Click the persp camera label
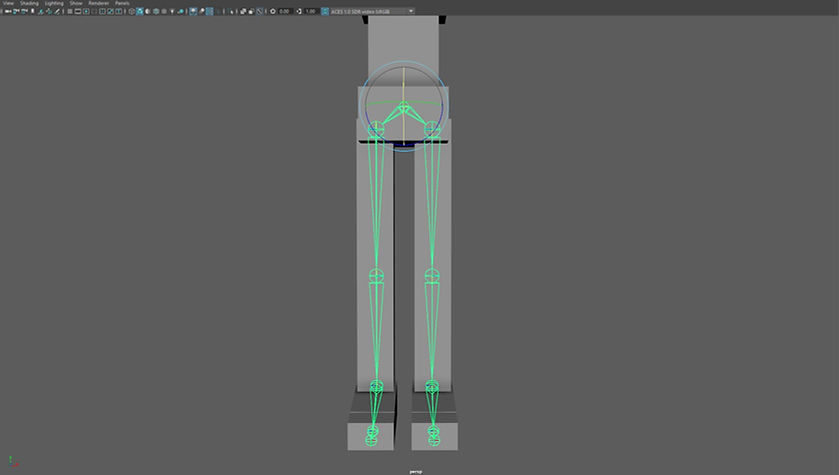 (x=416, y=471)
